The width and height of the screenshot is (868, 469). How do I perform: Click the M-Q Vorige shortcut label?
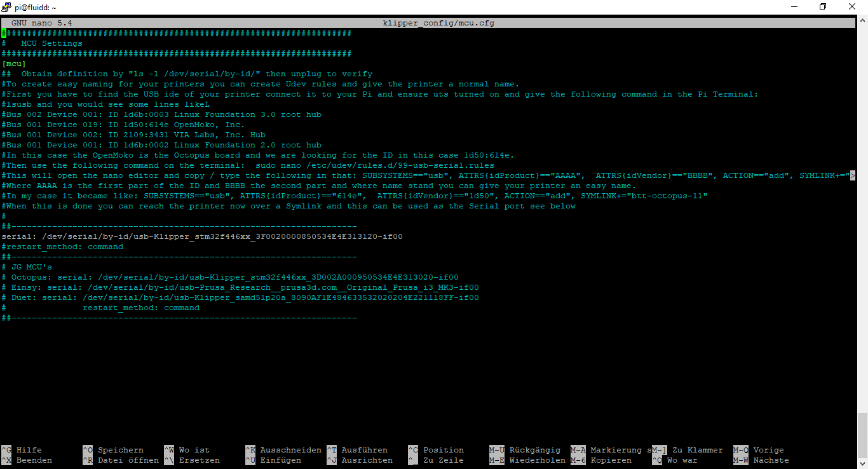(759, 450)
